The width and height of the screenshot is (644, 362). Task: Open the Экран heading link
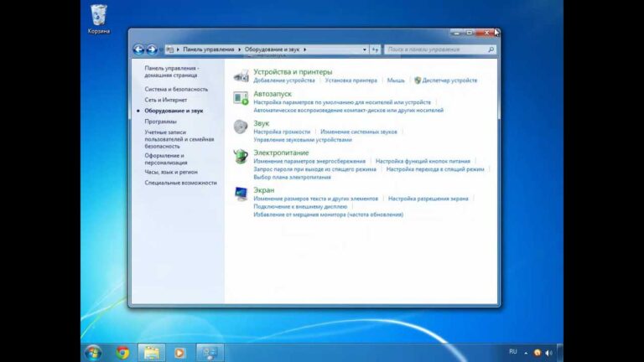[x=263, y=190]
